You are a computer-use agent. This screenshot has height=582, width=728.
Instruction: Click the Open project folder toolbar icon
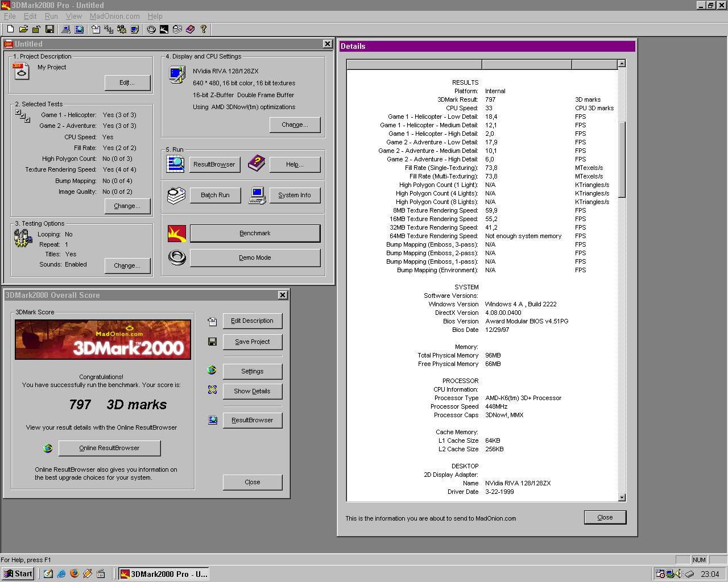coord(23,29)
